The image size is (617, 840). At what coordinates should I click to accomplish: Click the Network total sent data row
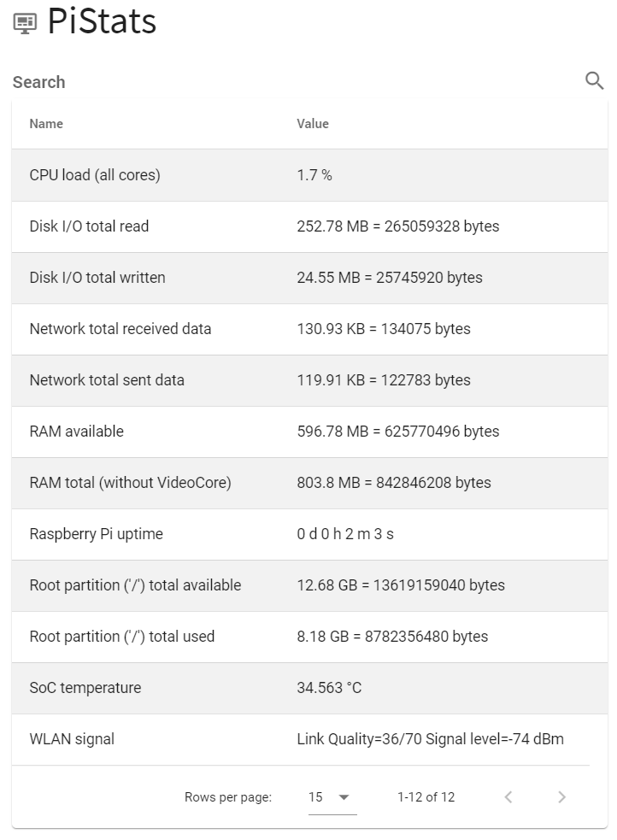click(x=309, y=380)
